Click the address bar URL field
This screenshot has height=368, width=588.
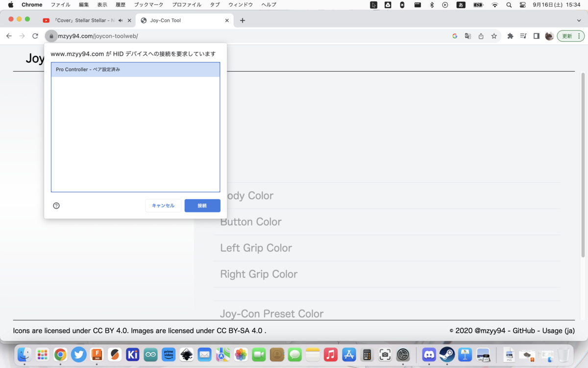coord(250,36)
